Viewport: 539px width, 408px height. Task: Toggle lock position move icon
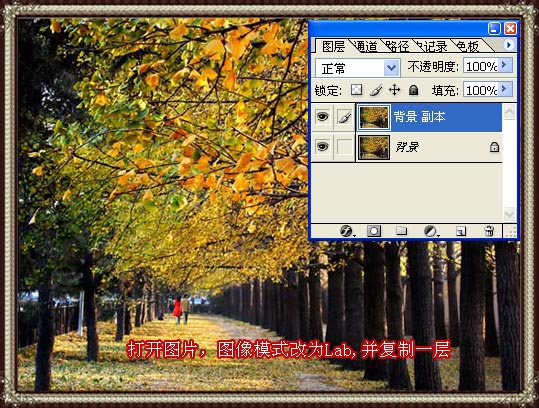394,90
